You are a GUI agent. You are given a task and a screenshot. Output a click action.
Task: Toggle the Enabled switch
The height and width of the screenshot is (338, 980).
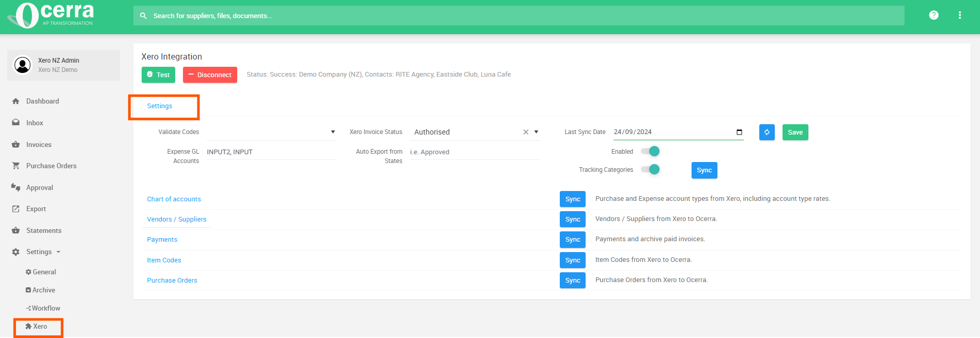(650, 151)
